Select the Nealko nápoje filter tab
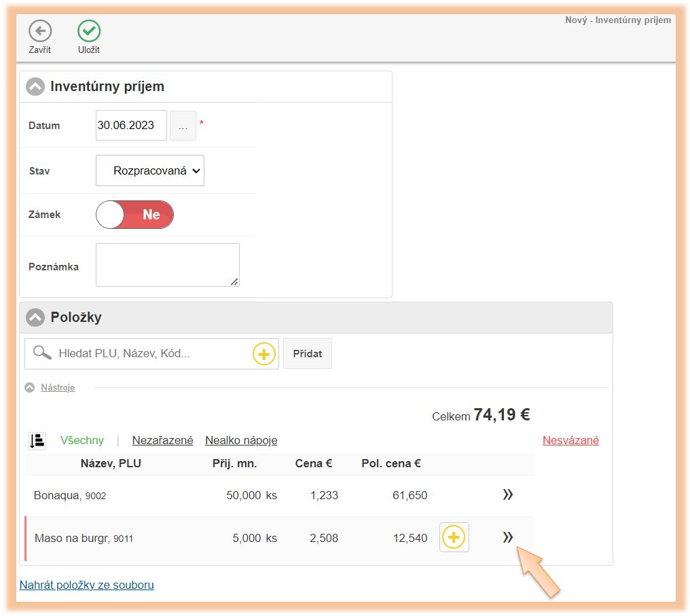This screenshot has height=616, width=690. pyautogui.click(x=241, y=441)
